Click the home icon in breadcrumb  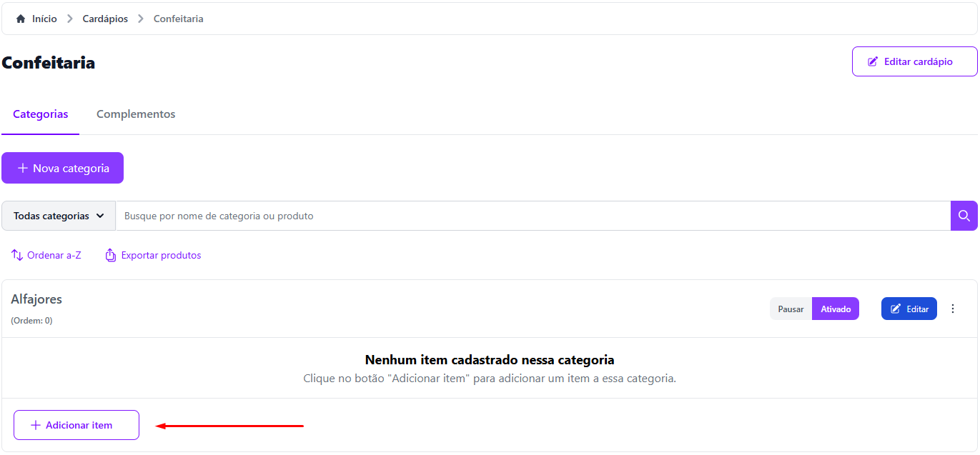[21, 19]
